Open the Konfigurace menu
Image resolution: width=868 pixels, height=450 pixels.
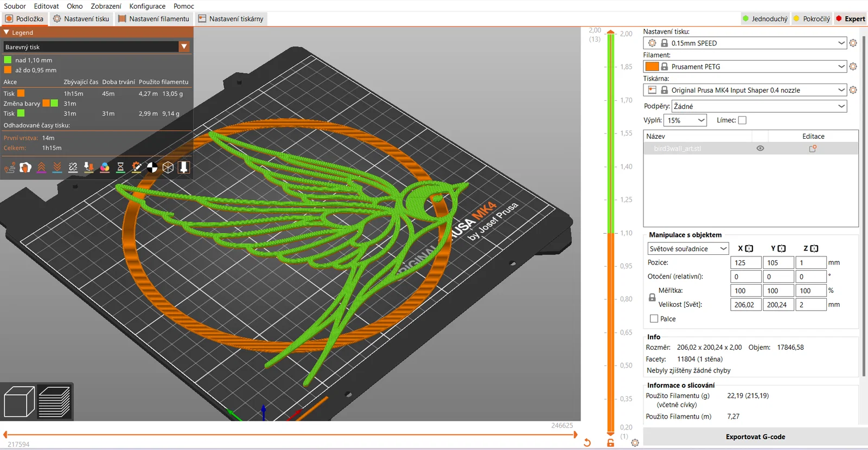coord(148,6)
